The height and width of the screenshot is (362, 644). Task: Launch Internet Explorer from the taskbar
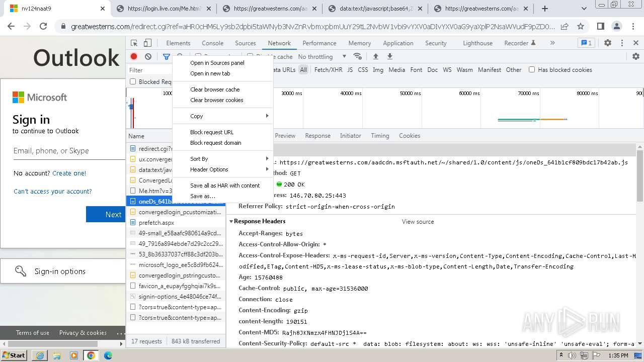coord(40,355)
